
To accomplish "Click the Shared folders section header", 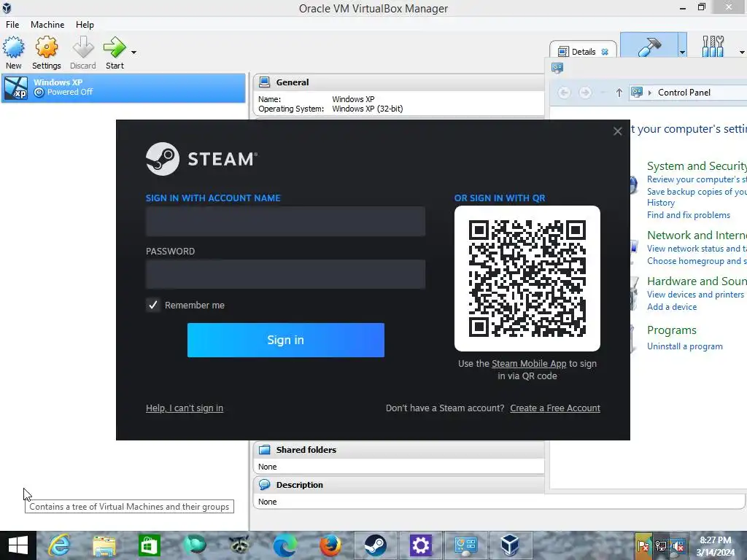I will pos(399,449).
